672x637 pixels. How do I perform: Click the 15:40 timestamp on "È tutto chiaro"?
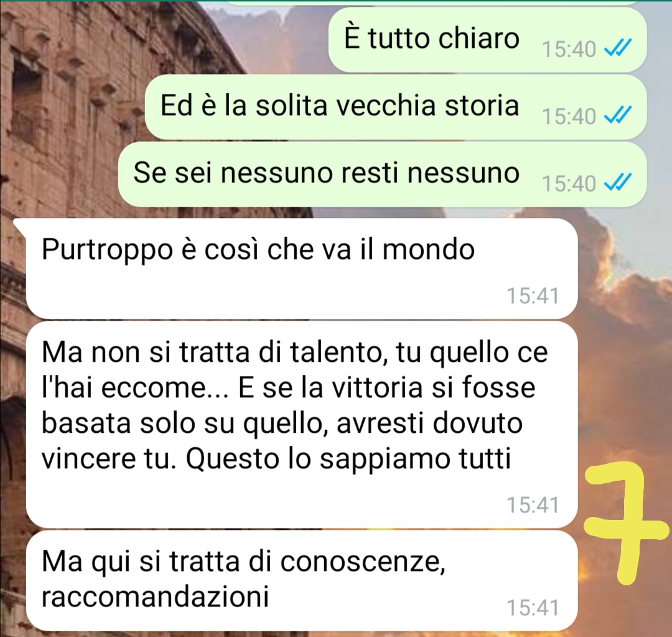pos(569,49)
